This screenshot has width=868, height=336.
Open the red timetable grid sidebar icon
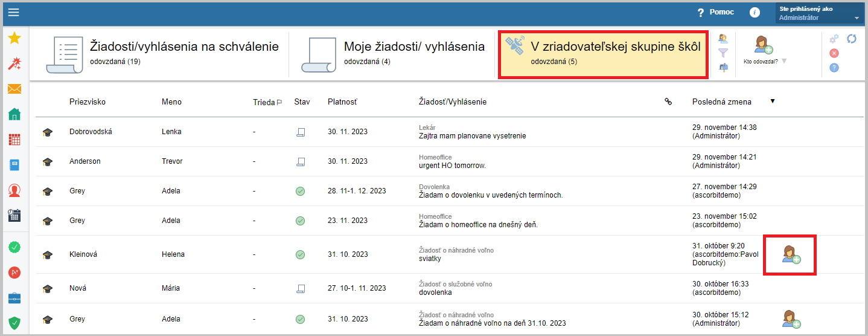(x=14, y=140)
